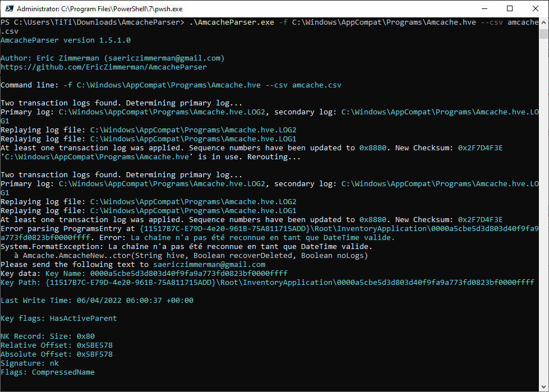The width and height of the screenshot is (549, 392).
Task: Open the EricZimmerman GitHub AmcacheParser URL
Action: pyautogui.click(x=103, y=67)
